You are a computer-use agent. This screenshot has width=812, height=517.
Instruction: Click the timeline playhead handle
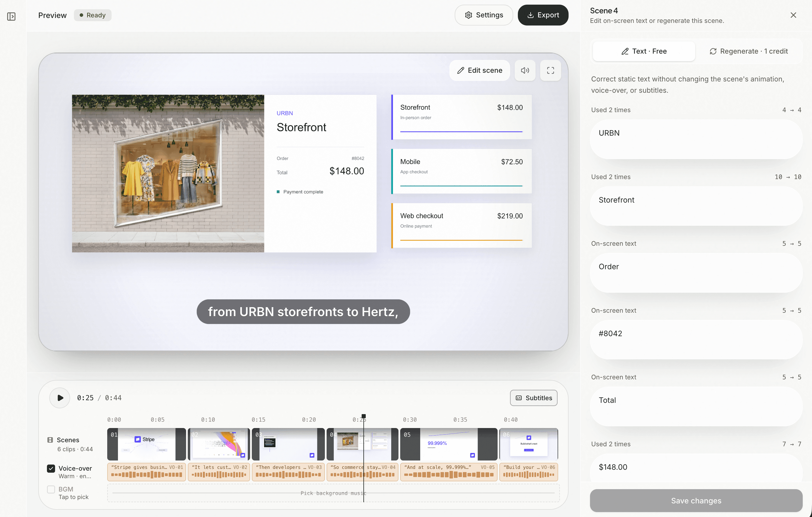pos(363,416)
